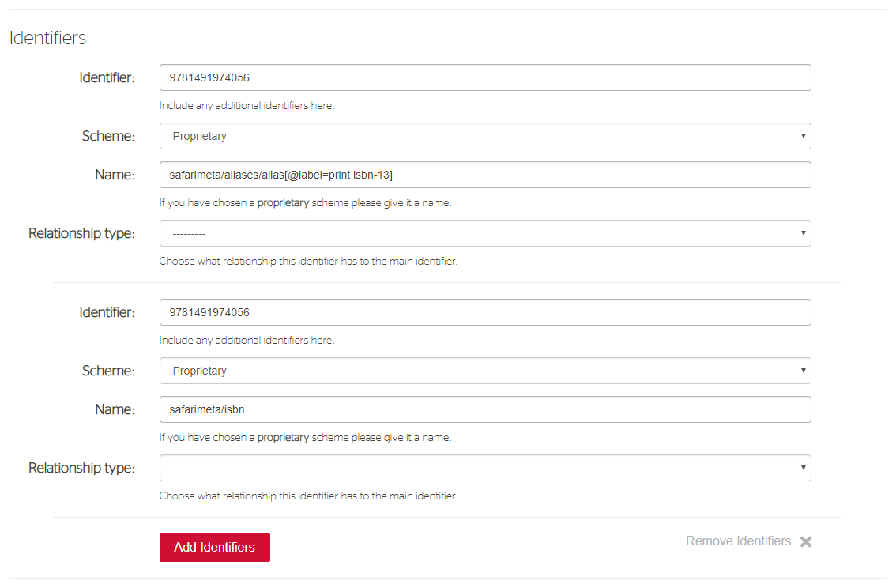This screenshot has height=588, width=896.
Task: Click the Name: label beside the alias path
Action: tap(115, 175)
